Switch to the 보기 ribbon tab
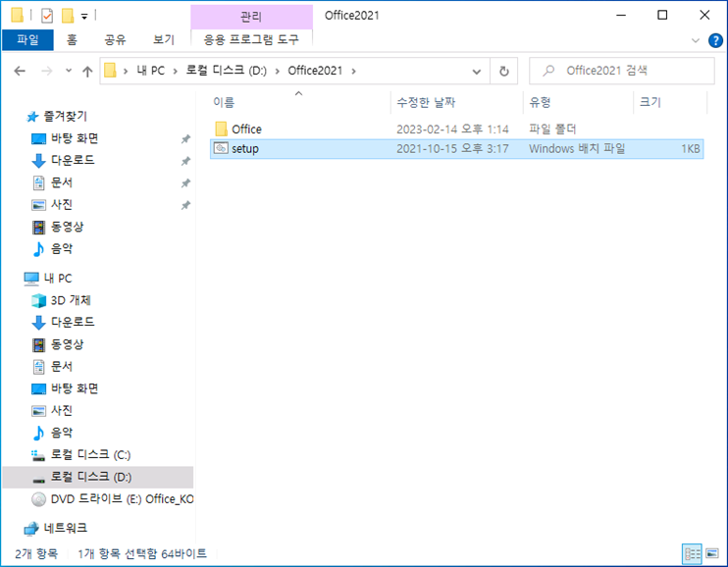Viewport: 728px width, 567px height. (x=164, y=40)
